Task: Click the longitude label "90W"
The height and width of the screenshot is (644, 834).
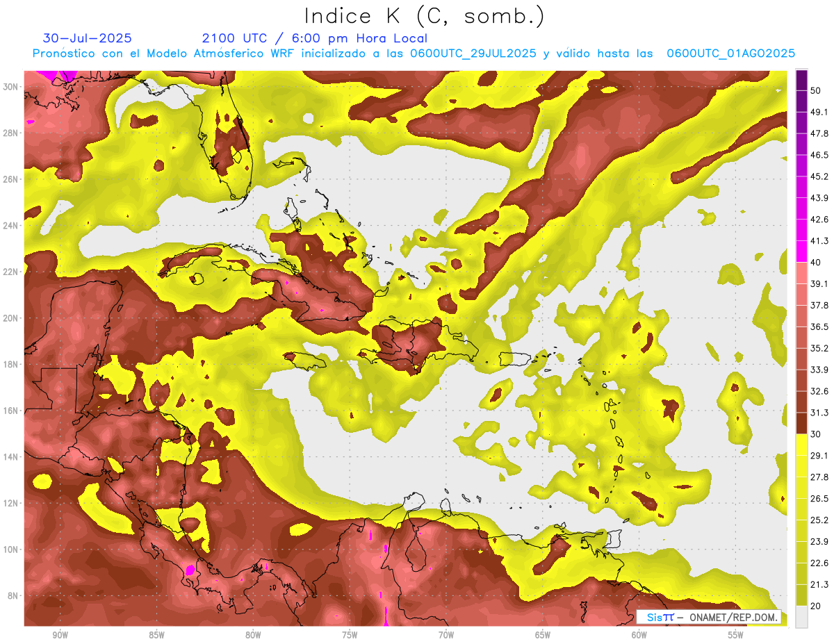Action: (x=60, y=636)
